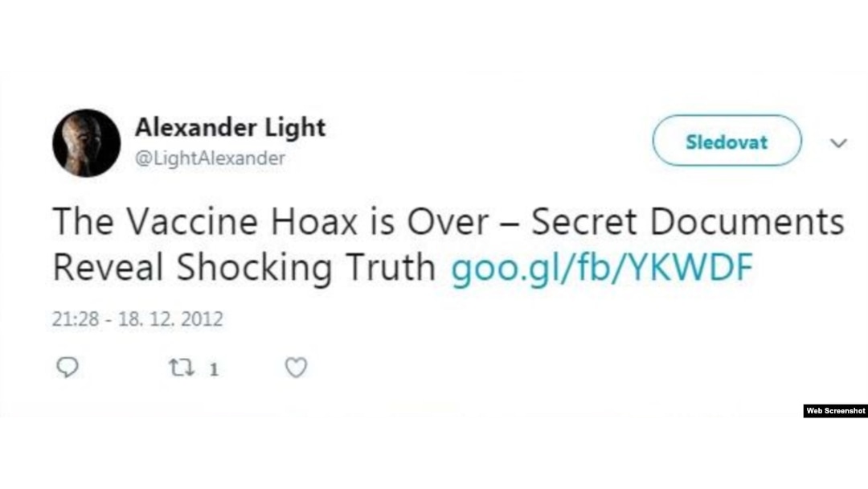The height and width of the screenshot is (489, 868).
Task: Select the word 'Hoax' in the tweet
Action: [314, 221]
